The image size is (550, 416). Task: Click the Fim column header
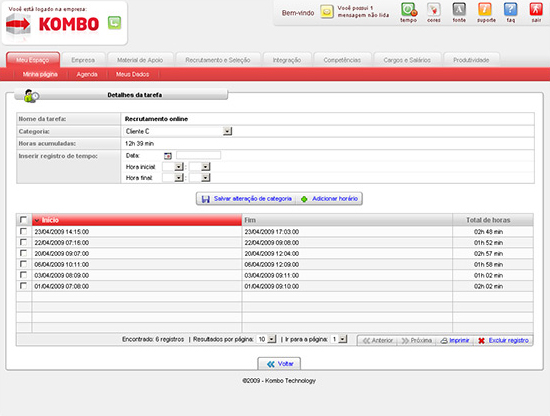point(347,220)
